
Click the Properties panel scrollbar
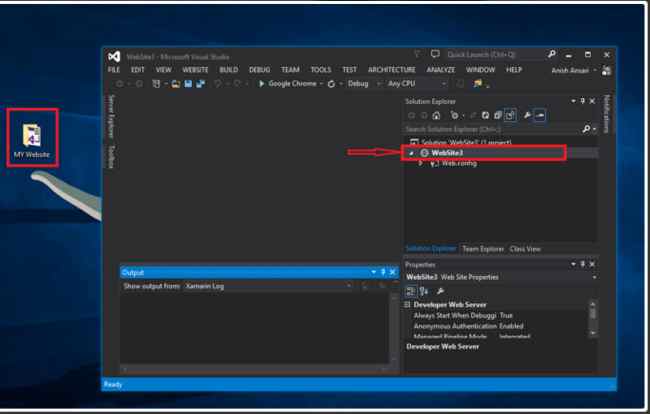(593, 319)
